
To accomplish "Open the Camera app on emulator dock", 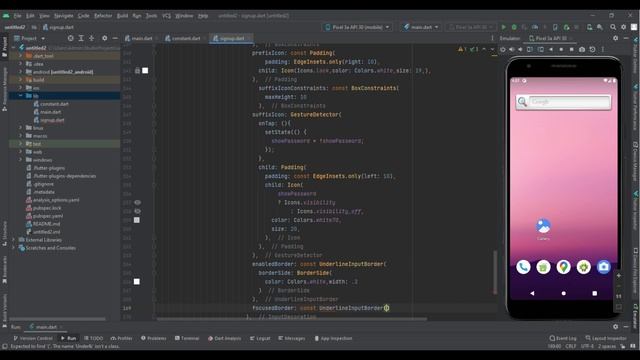I will pyautogui.click(x=604, y=267).
